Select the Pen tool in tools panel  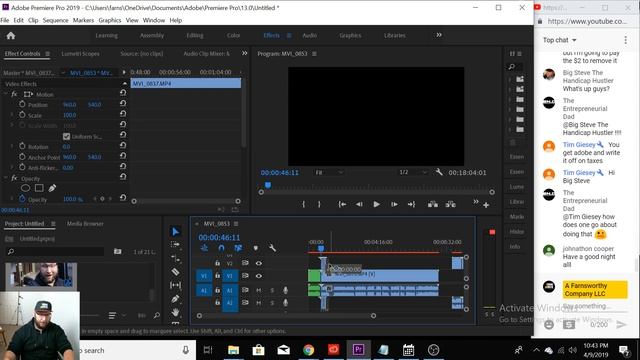click(176, 299)
